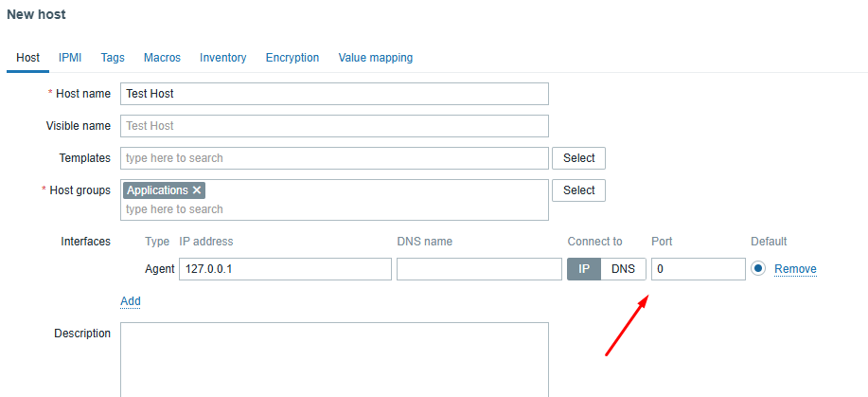Screen dimensions: 868x397
Task: Open the IPMI tab
Action: pyautogui.click(x=70, y=58)
